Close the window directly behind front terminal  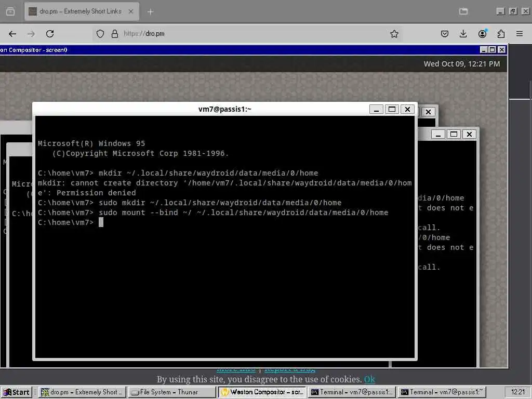click(x=428, y=112)
